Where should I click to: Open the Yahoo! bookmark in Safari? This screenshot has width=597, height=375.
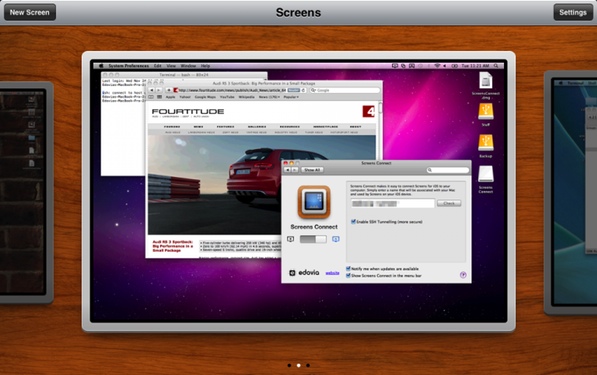(x=185, y=97)
